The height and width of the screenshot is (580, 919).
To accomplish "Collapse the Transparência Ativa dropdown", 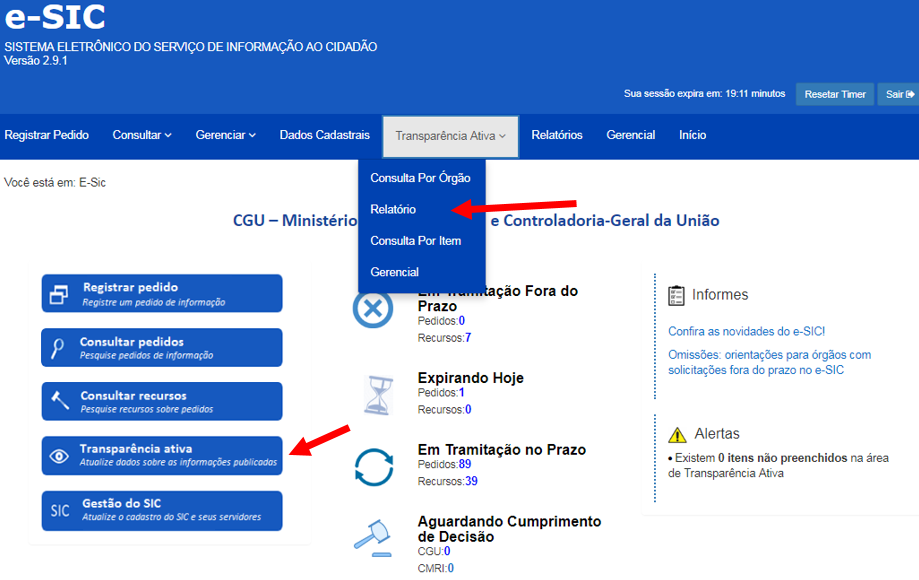I will click(x=450, y=136).
